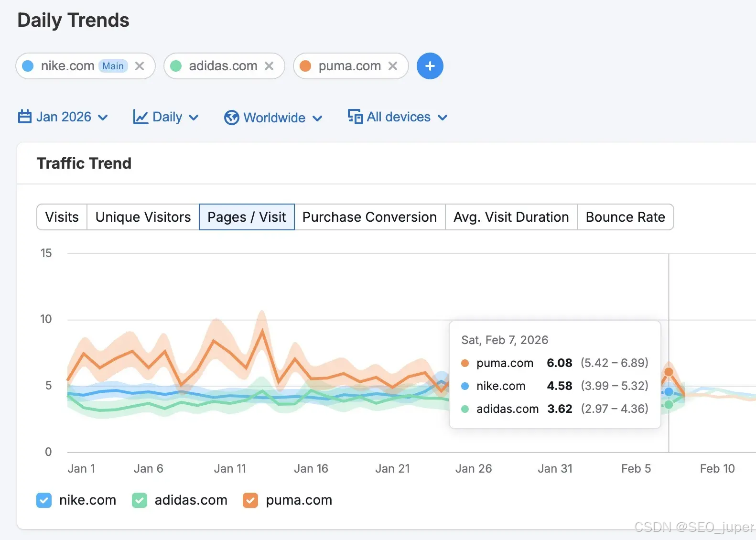
Task: Click the devices icon beside All devices
Action: tap(356, 117)
